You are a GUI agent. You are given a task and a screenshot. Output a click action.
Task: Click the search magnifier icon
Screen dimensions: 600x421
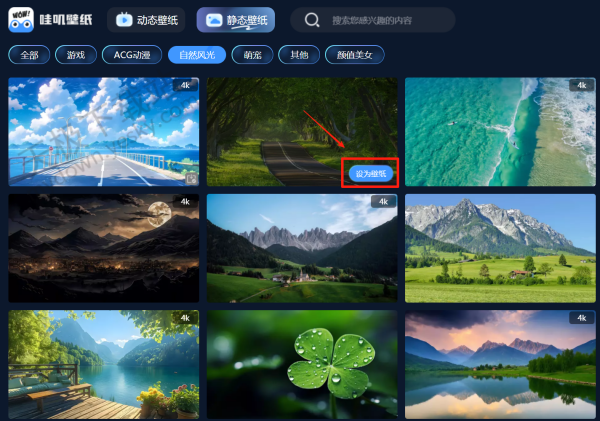(x=313, y=20)
